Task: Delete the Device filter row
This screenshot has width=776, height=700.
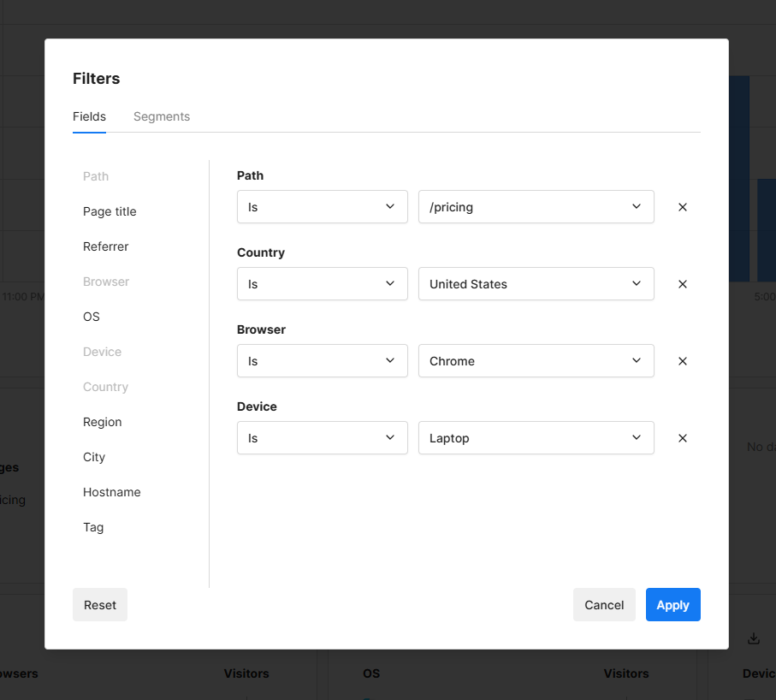Action: click(682, 438)
